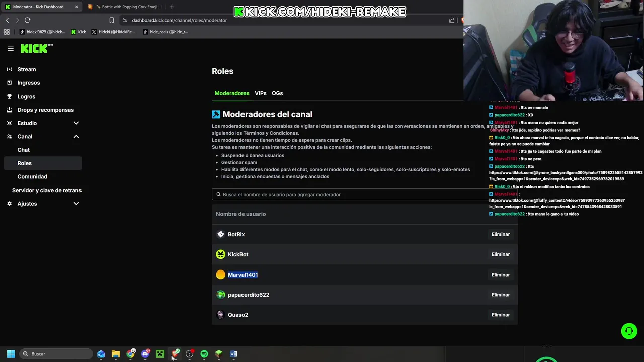Open Drops y recompensas page

click(45, 110)
